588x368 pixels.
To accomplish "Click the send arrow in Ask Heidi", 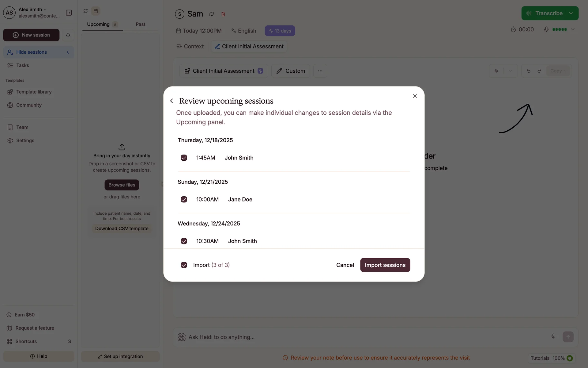I will click(x=568, y=337).
